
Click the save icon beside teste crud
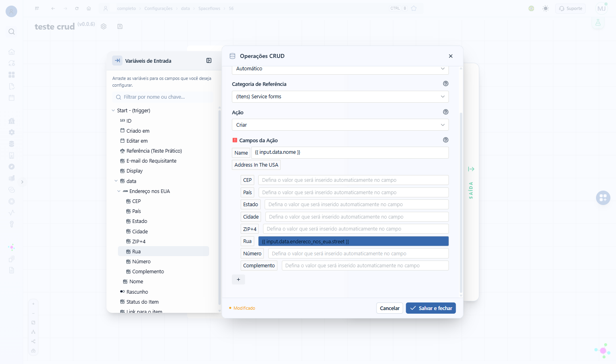(x=120, y=26)
